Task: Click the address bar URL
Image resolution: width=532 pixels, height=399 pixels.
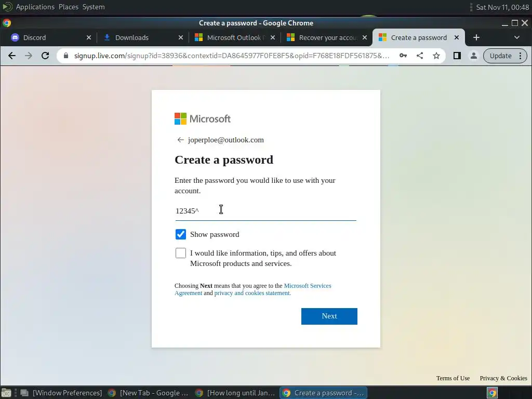Action: click(x=232, y=56)
